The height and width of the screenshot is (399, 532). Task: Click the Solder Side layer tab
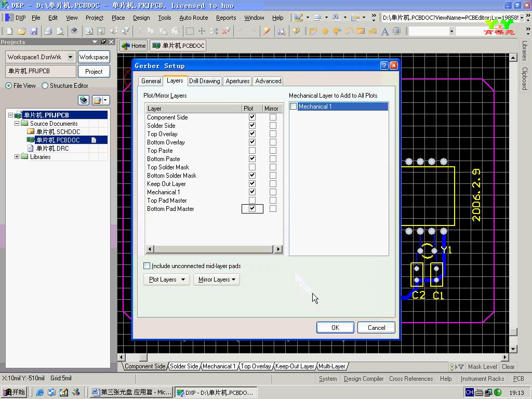184,366
